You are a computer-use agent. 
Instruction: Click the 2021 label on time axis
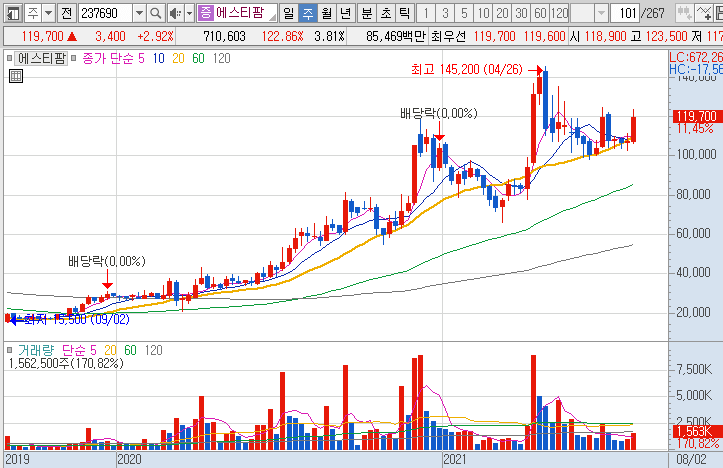pyautogui.click(x=455, y=460)
